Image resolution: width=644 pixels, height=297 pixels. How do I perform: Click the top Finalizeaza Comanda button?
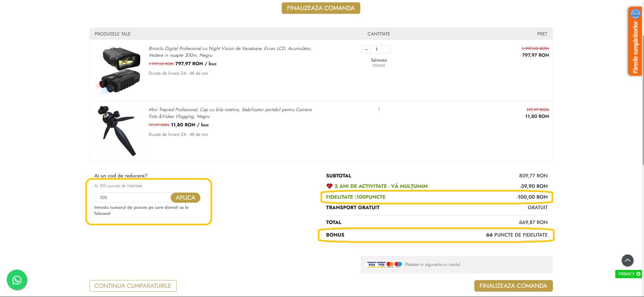(321, 8)
